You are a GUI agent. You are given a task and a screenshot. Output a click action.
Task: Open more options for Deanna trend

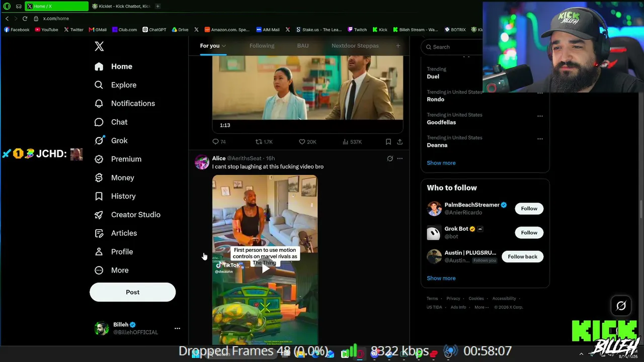[x=540, y=139]
